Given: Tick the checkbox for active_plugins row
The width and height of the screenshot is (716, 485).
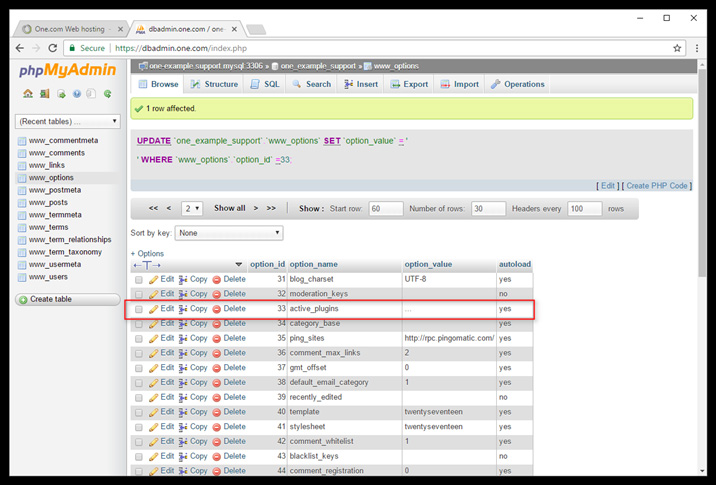Looking at the screenshot, I should coord(139,309).
